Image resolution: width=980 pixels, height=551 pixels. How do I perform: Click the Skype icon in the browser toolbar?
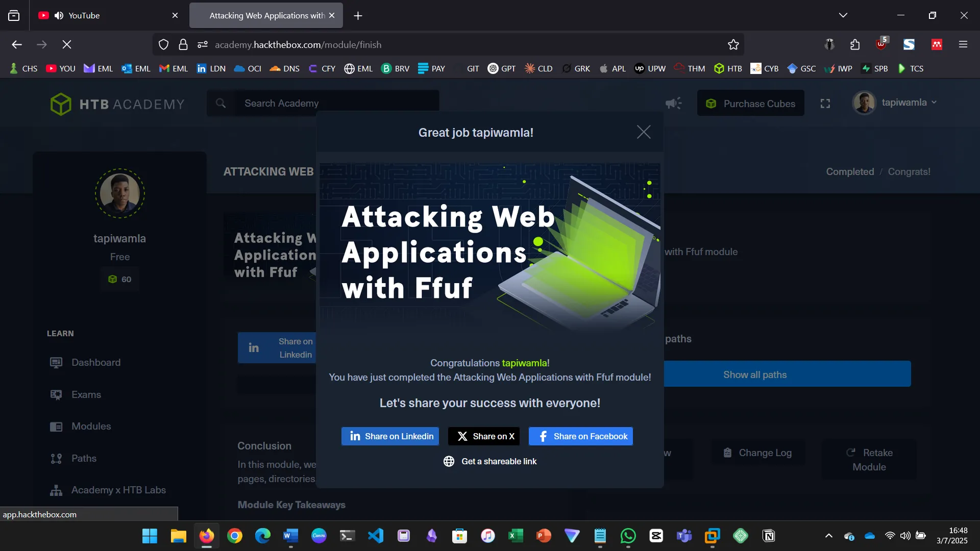909,44
